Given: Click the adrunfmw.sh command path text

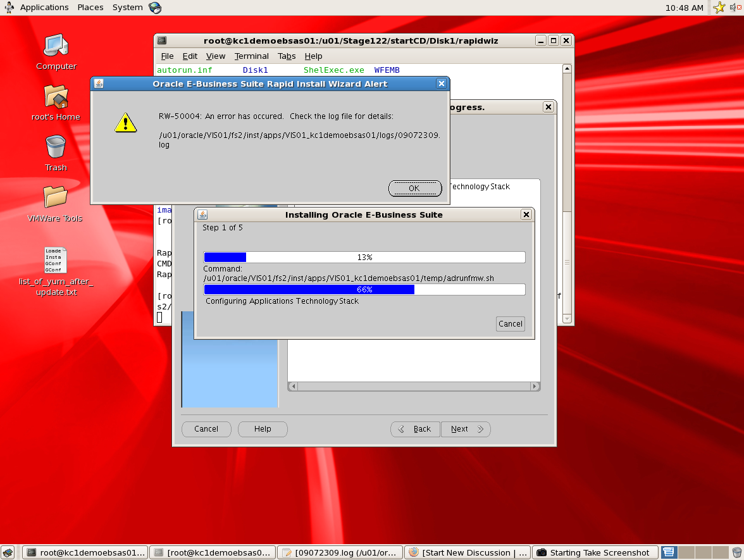Looking at the screenshot, I should [x=349, y=278].
